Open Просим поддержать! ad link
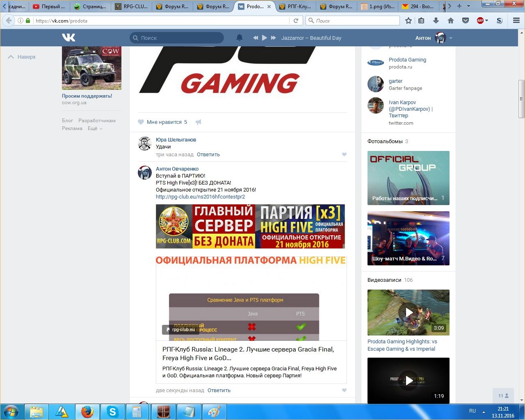 [87, 96]
